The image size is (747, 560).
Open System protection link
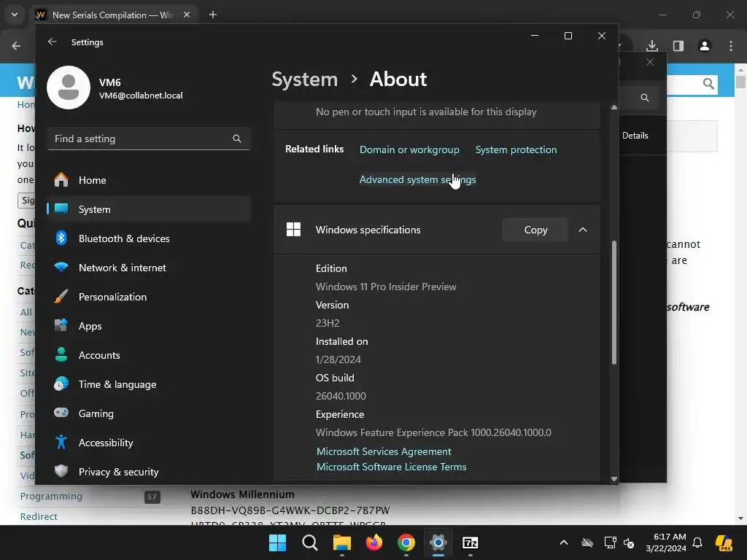click(516, 149)
